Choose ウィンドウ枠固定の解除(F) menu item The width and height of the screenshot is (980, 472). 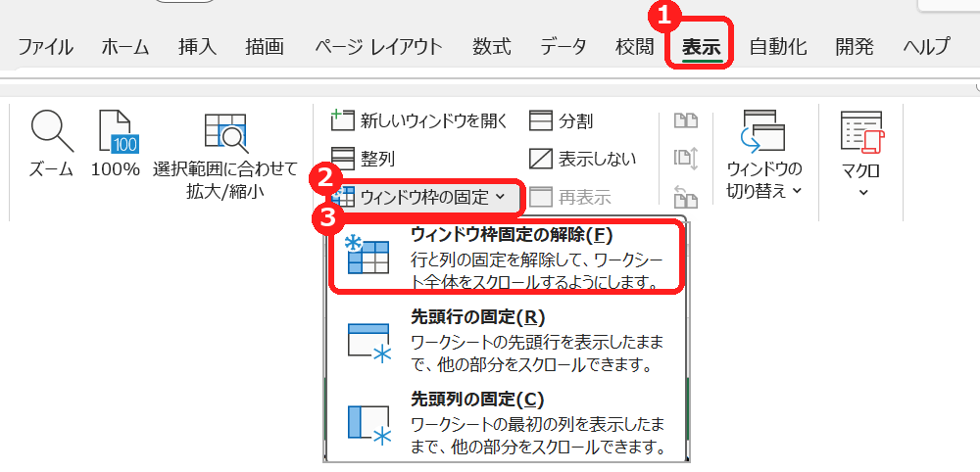pos(505,258)
